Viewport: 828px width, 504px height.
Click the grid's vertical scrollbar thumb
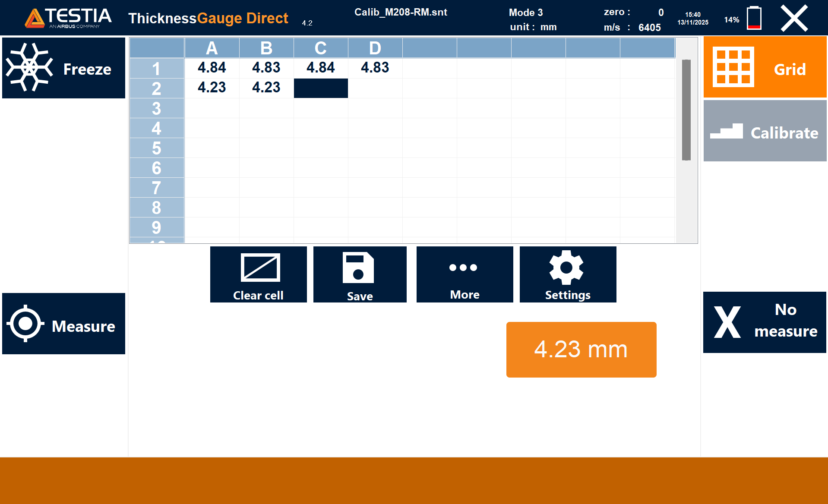pyautogui.click(x=686, y=110)
